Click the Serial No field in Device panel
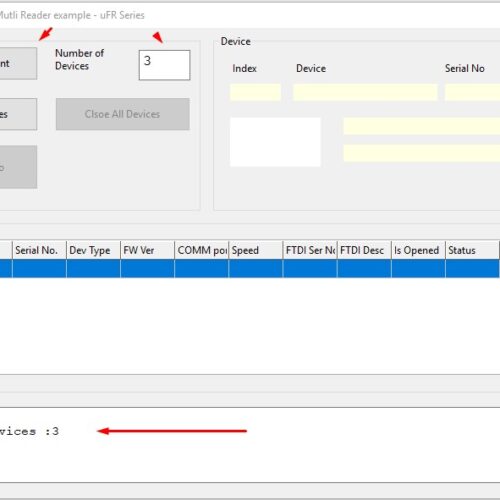500x500 pixels. tap(472, 92)
